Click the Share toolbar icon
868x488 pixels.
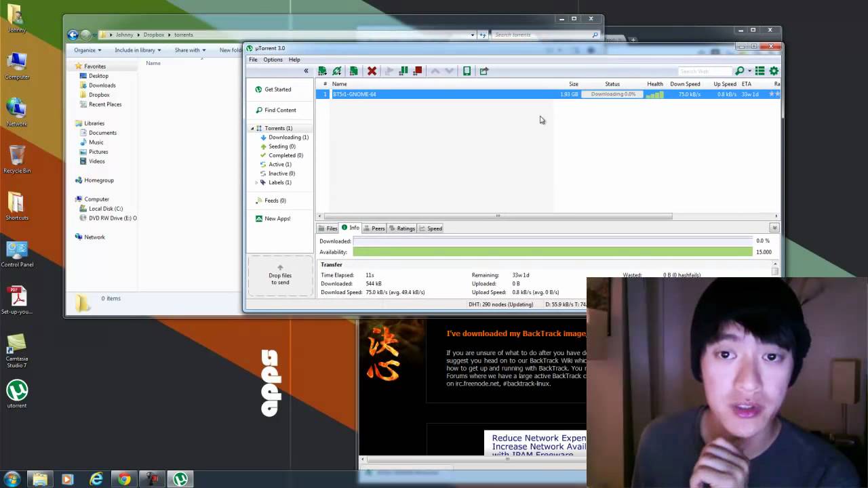pos(484,70)
